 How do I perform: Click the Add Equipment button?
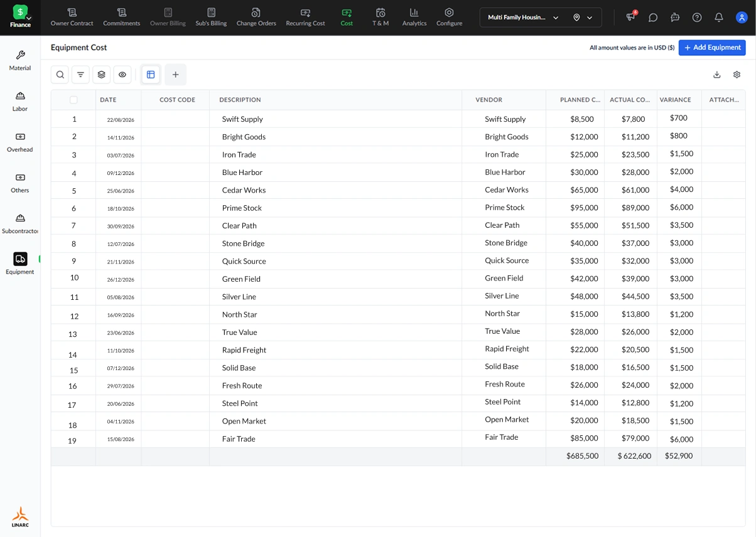point(712,48)
